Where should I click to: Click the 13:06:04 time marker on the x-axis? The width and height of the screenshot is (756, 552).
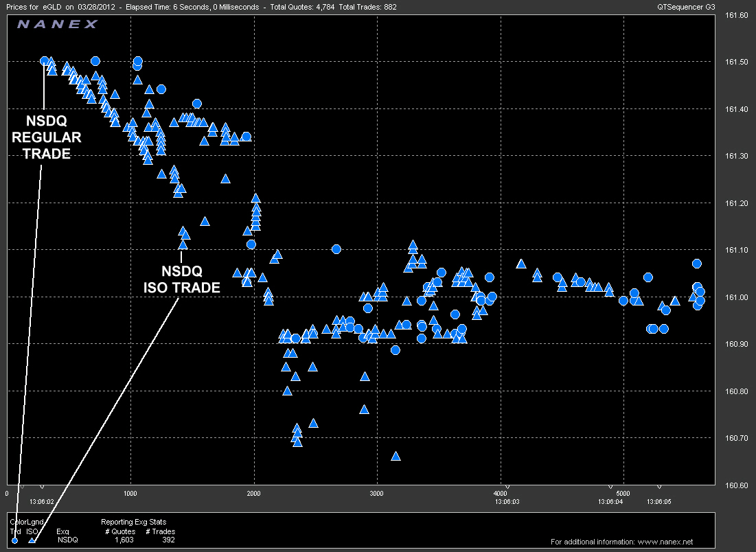pyautogui.click(x=610, y=501)
